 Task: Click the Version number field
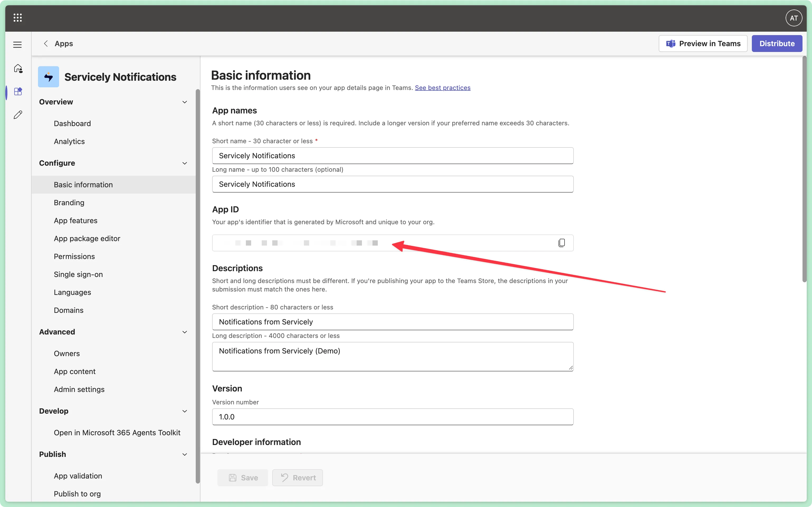393,417
